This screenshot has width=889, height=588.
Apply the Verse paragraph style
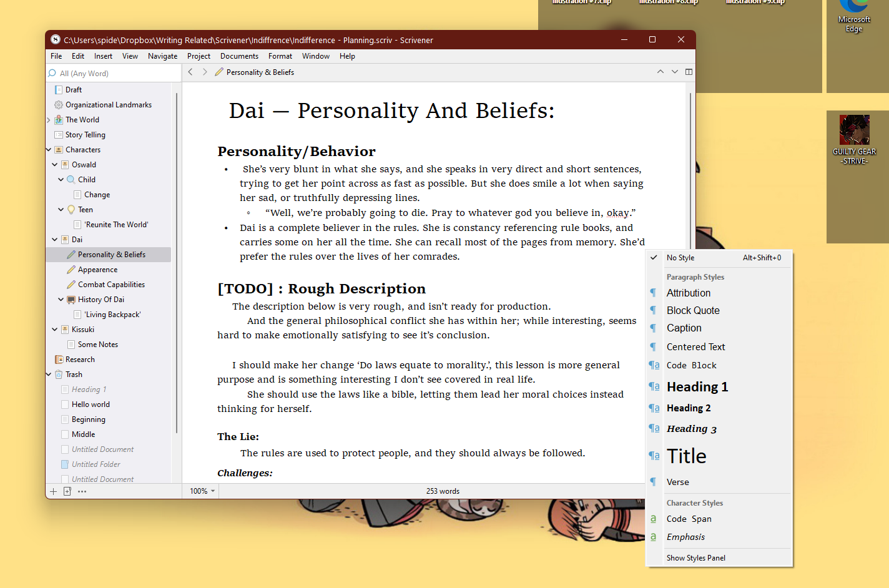coord(677,482)
